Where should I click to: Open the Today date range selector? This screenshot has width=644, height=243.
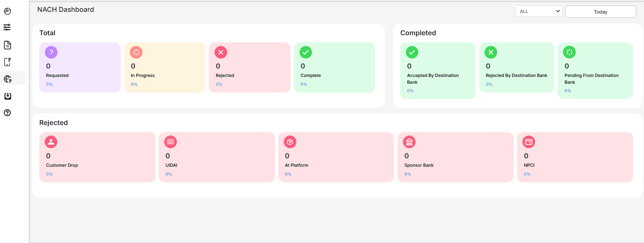click(600, 12)
